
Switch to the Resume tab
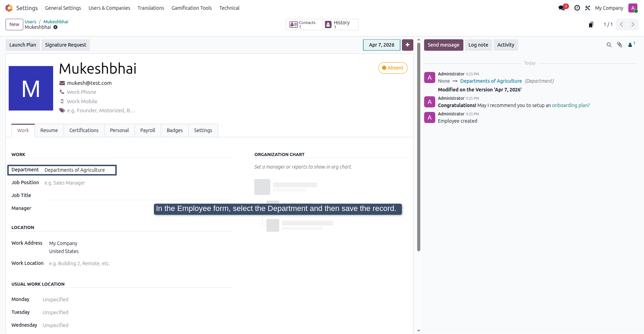click(x=49, y=130)
